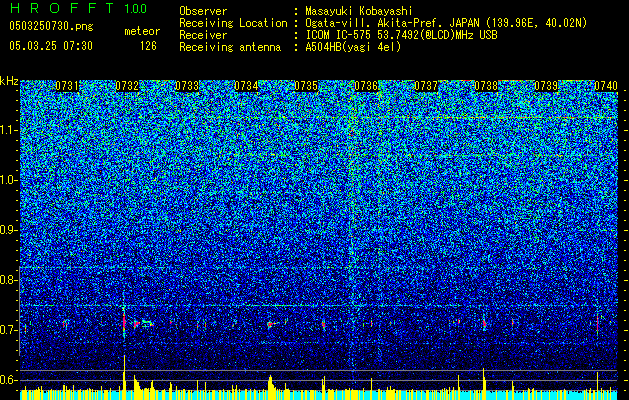Click the 1.1 kHz axis tick label
Viewport: 629px width, 400px height.
pyautogui.click(x=9, y=130)
